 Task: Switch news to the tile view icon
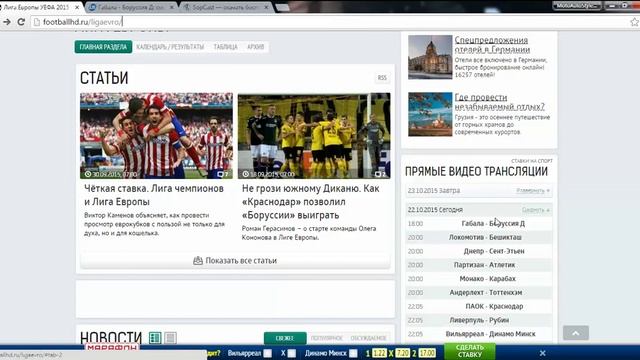click(x=155, y=338)
